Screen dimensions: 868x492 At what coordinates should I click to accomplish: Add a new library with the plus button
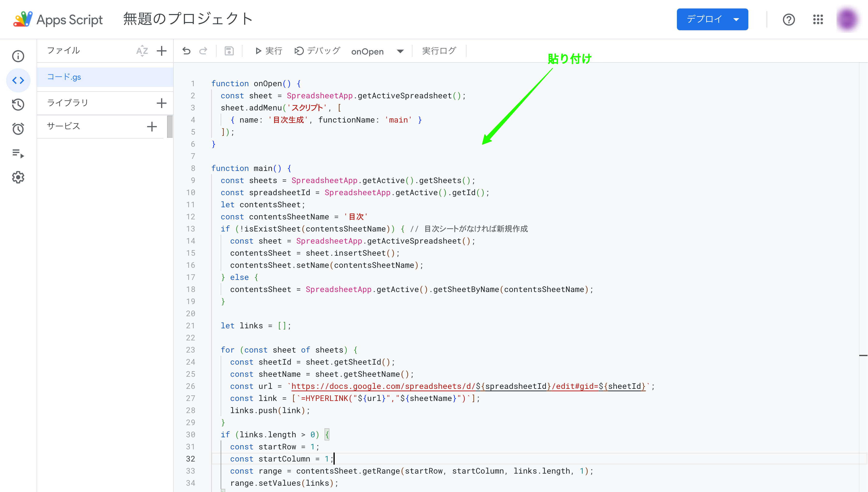[x=162, y=103]
